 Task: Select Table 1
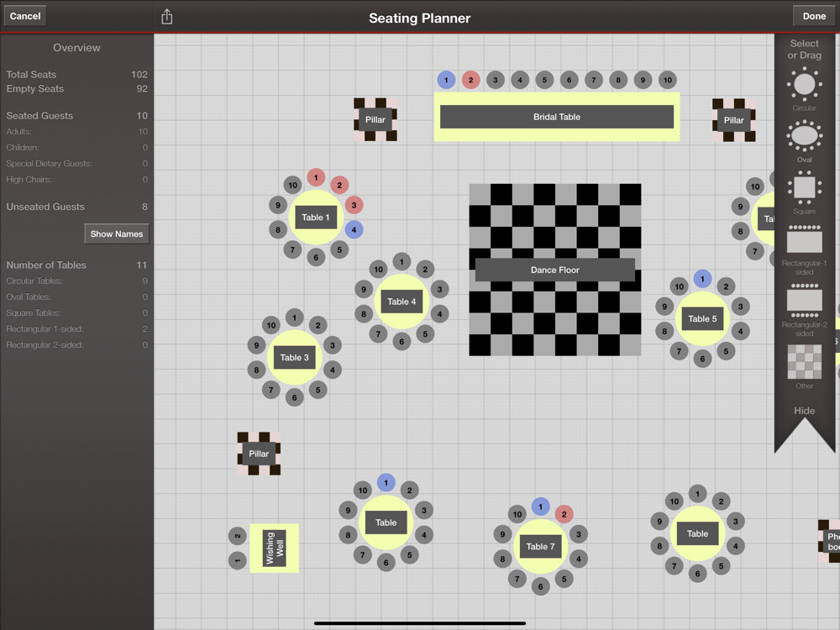click(x=316, y=218)
